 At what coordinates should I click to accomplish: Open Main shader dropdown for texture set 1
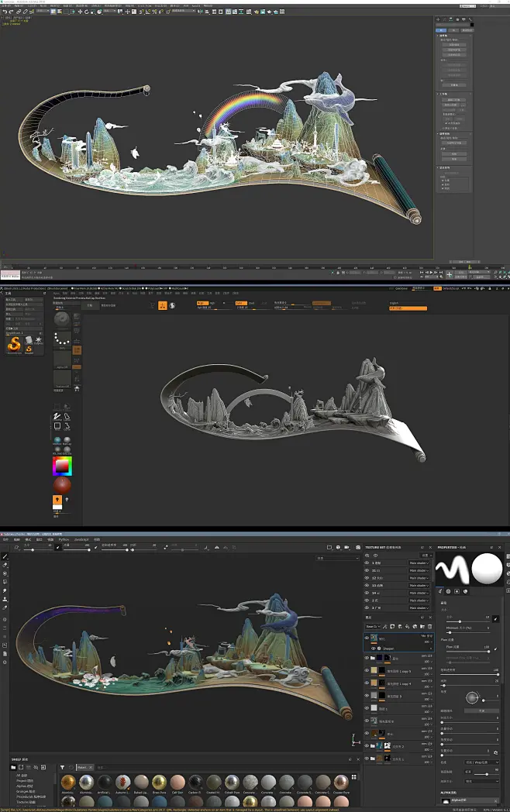click(419, 563)
